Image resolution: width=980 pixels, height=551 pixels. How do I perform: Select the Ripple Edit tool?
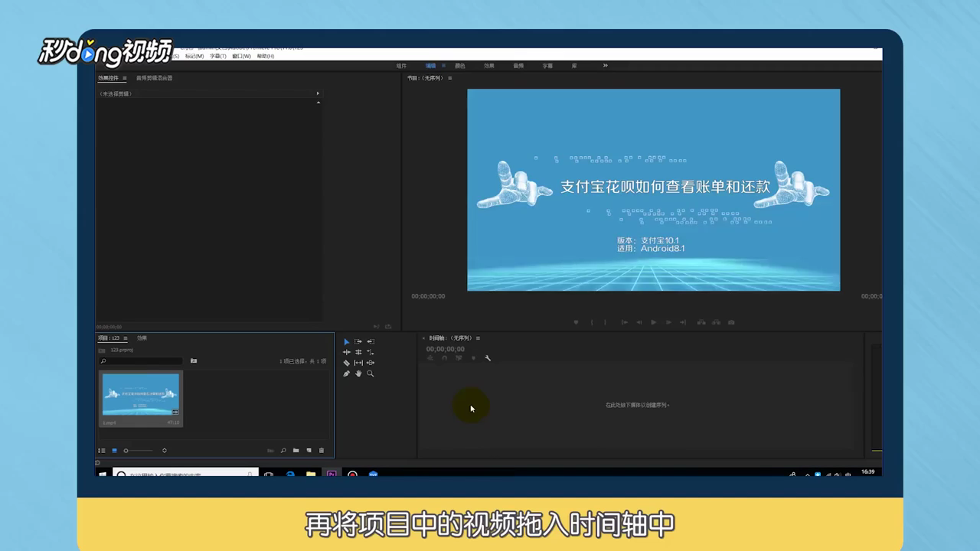tap(346, 352)
